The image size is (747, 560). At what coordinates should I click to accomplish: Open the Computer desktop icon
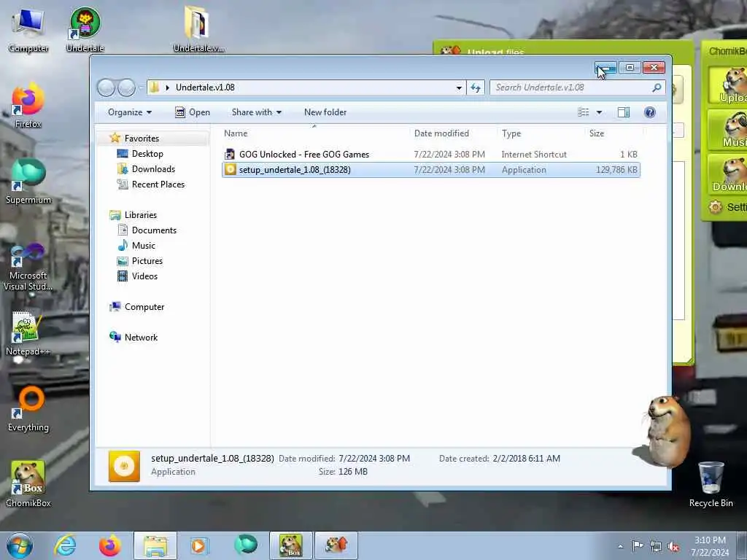(x=28, y=29)
